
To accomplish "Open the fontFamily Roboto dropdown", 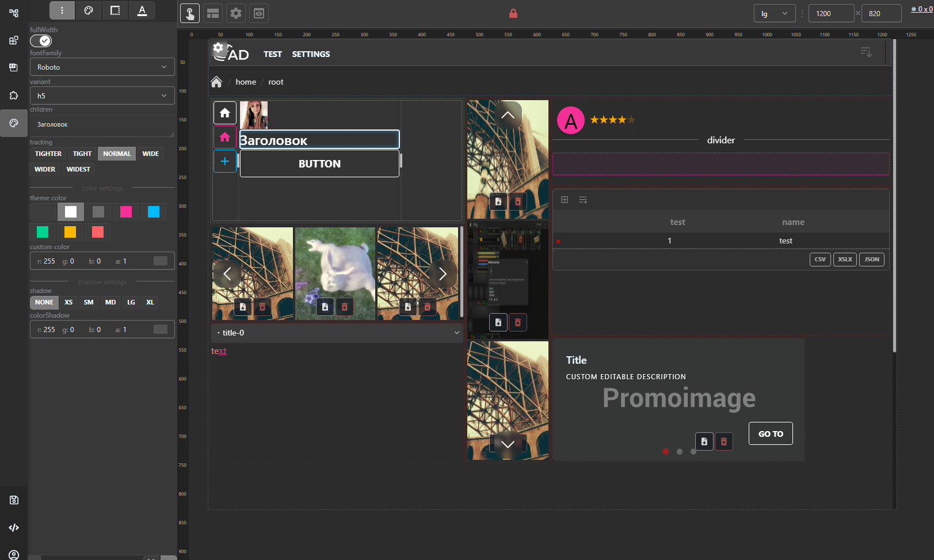I will [102, 67].
